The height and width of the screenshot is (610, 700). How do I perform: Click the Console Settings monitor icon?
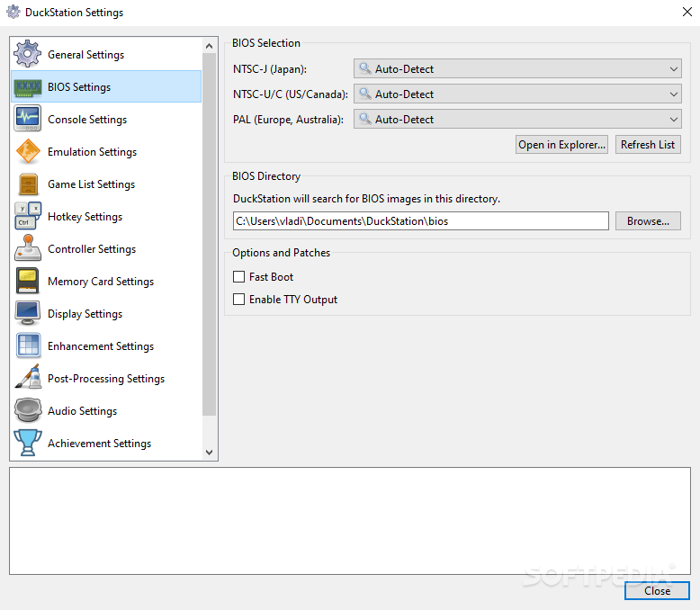tap(27, 119)
